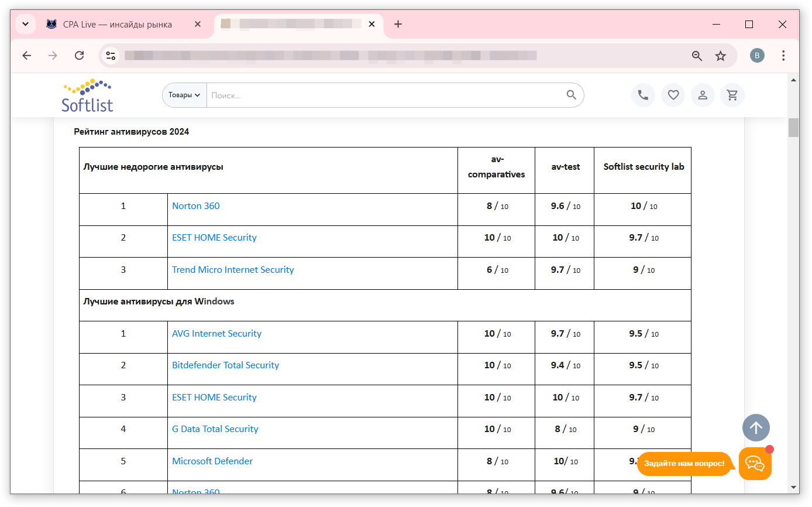
Task: Open the tab search dropdown arrow
Action: [25, 24]
